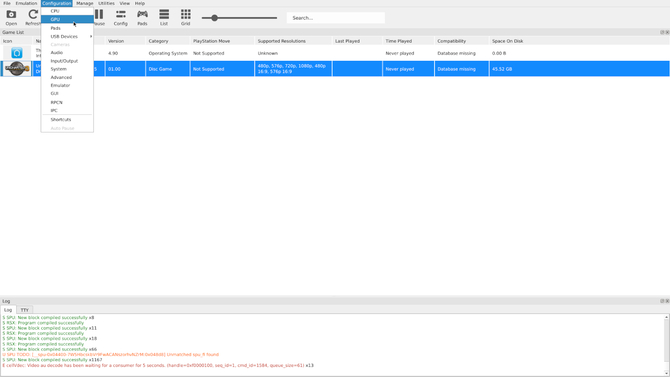Viewport: 670px width, 377px height.
Task: Click the '45.52 GB' disk space cell
Action: pyautogui.click(x=579, y=69)
